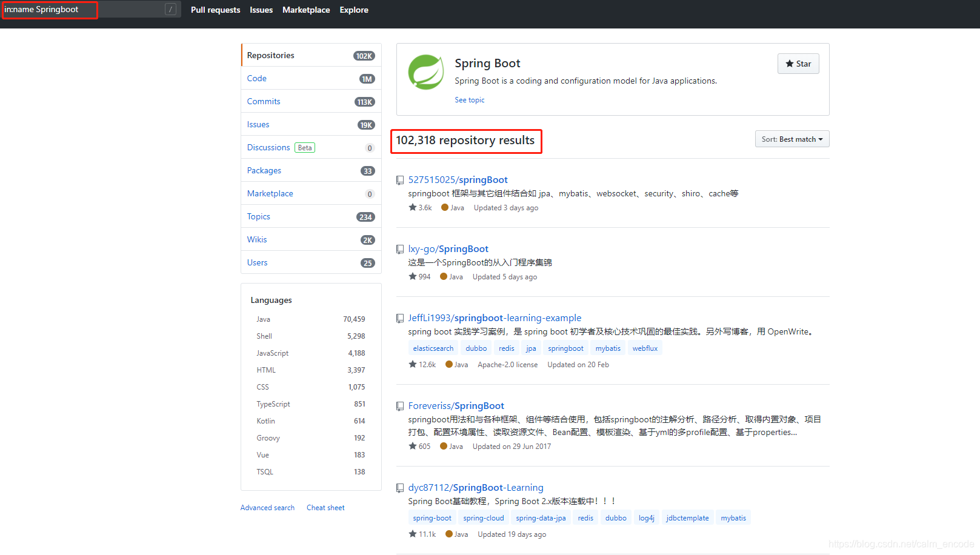This screenshot has height=555, width=980.
Task: Select the Topics results filter
Action: (311, 216)
